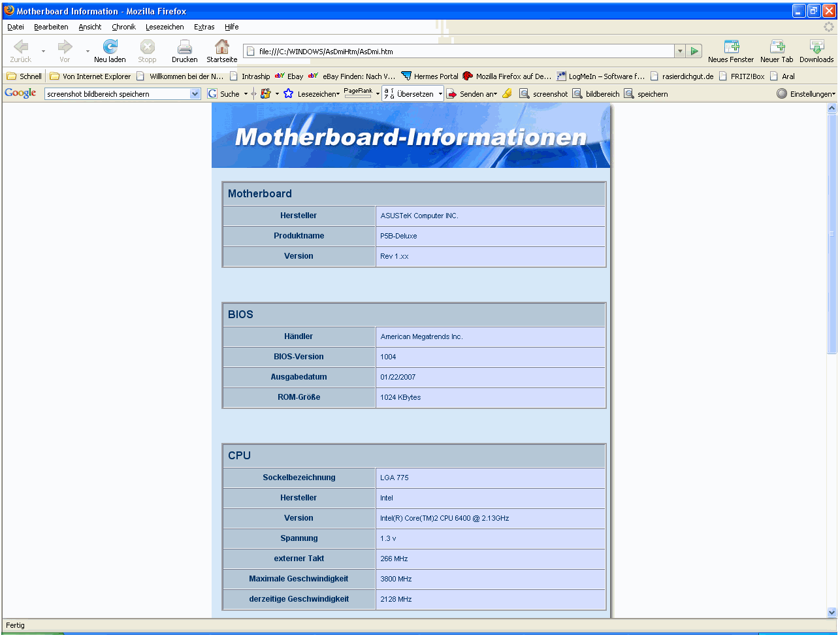
Task: Open Aral bookmark
Action: pyautogui.click(x=782, y=76)
